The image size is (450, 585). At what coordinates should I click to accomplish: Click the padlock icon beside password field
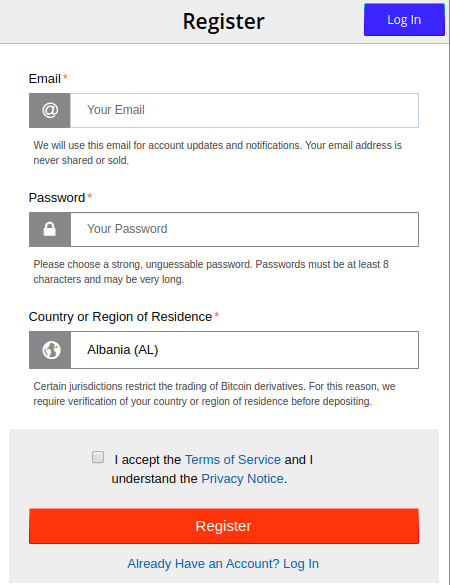coord(50,229)
